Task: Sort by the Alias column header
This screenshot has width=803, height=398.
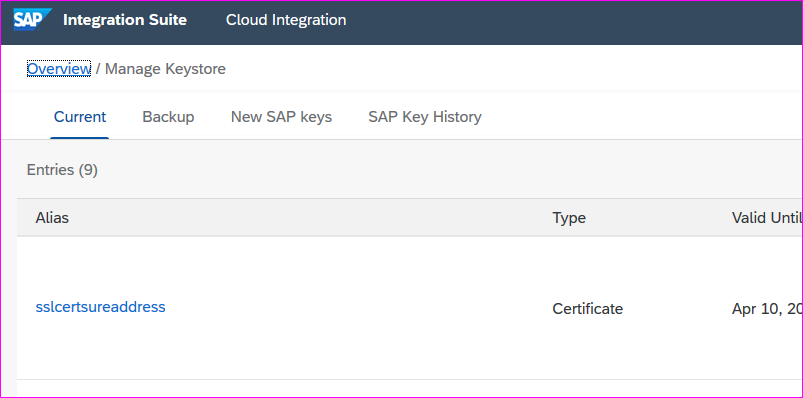Action: point(52,218)
